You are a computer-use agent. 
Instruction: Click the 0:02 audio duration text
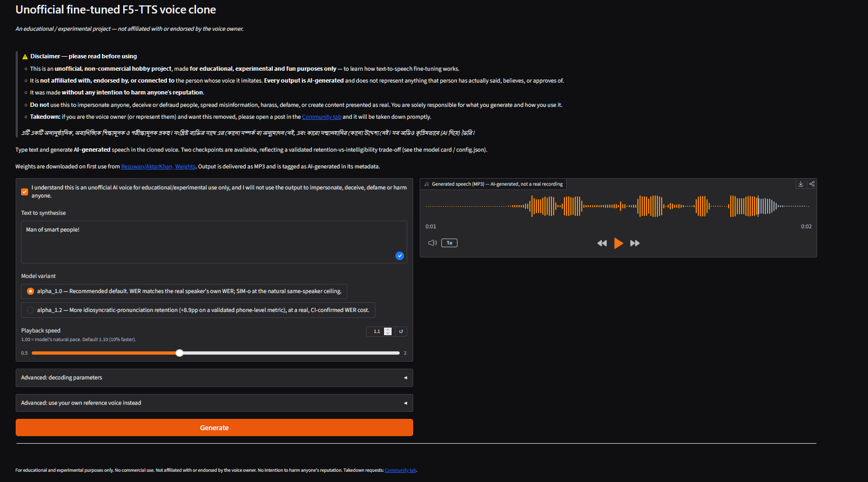click(x=806, y=227)
